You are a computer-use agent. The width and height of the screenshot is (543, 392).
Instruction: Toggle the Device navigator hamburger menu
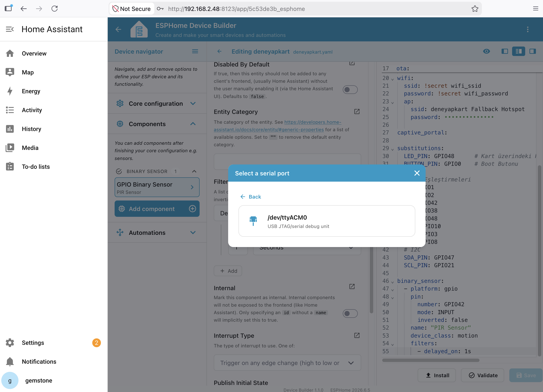point(195,51)
